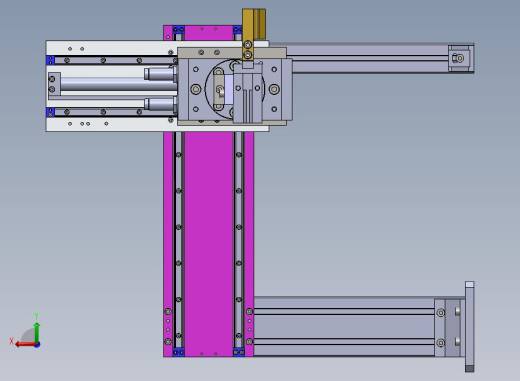The image size is (520, 381).
Task: Click the red X axis of the orientation triad
Action: [25, 344]
